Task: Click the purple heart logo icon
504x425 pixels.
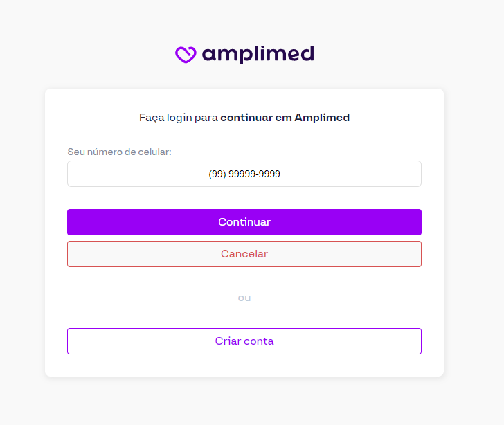Action: pyautogui.click(x=186, y=55)
